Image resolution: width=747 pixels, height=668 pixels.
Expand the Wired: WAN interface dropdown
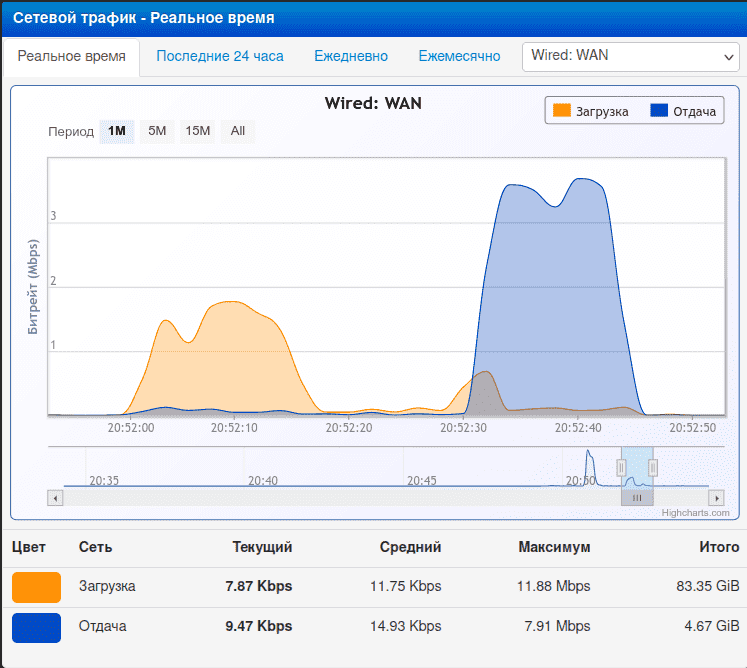click(630, 57)
